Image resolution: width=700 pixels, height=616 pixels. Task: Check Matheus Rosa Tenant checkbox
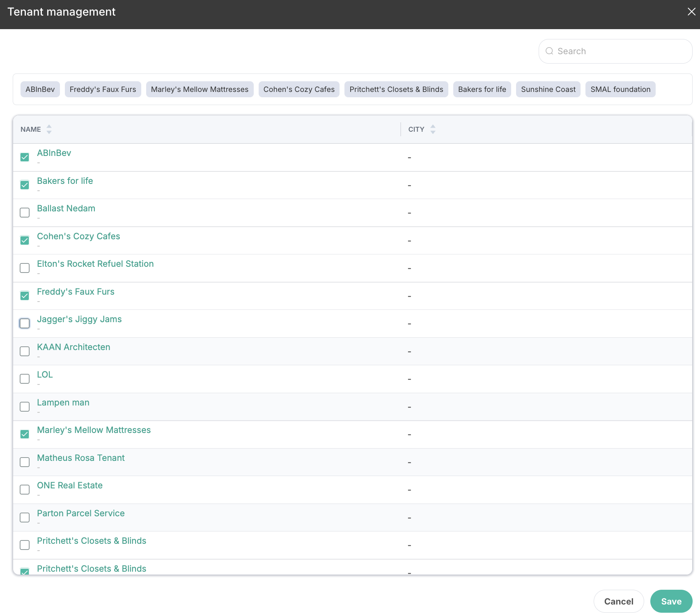[25, 462]
